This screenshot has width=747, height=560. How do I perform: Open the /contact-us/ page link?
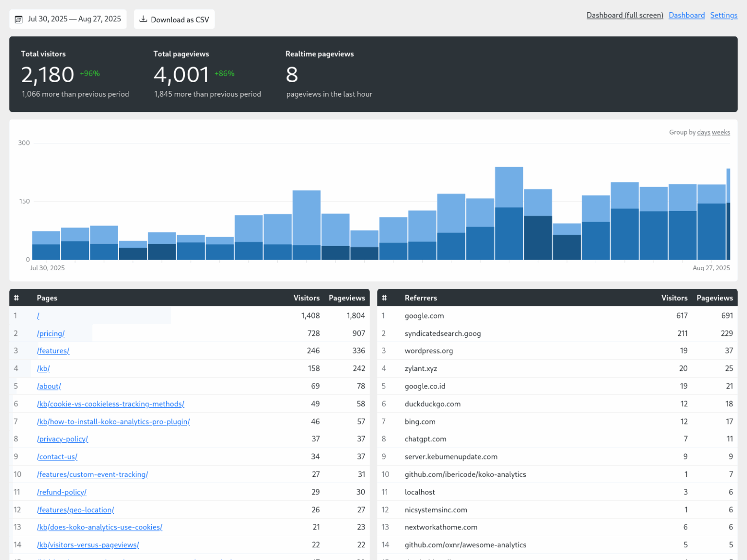(x=57, y=456)
